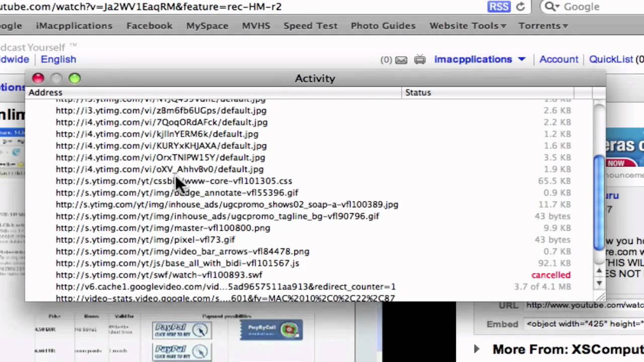Open the Facebook bookmark
Screen dimensions: 644x362
click(149, 26)
